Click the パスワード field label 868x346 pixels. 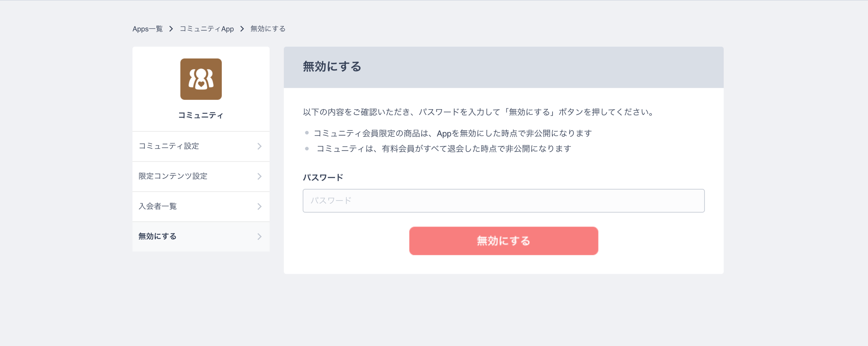click(323, 178)
